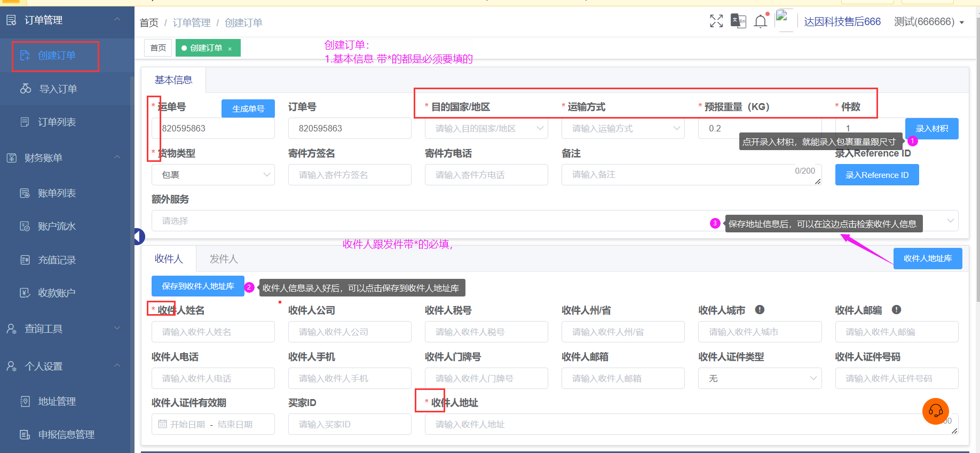Open the notification bell
980x453 pixels.
761,21
